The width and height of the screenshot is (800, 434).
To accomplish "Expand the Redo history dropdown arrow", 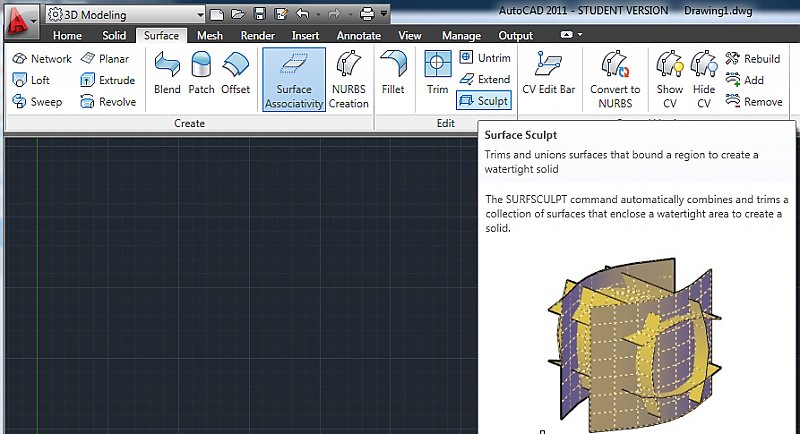I will (x=350, y=15).
